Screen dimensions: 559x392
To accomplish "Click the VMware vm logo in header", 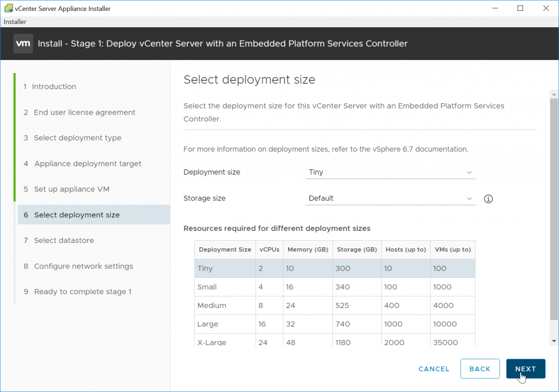I will click(x=23, y=44).
